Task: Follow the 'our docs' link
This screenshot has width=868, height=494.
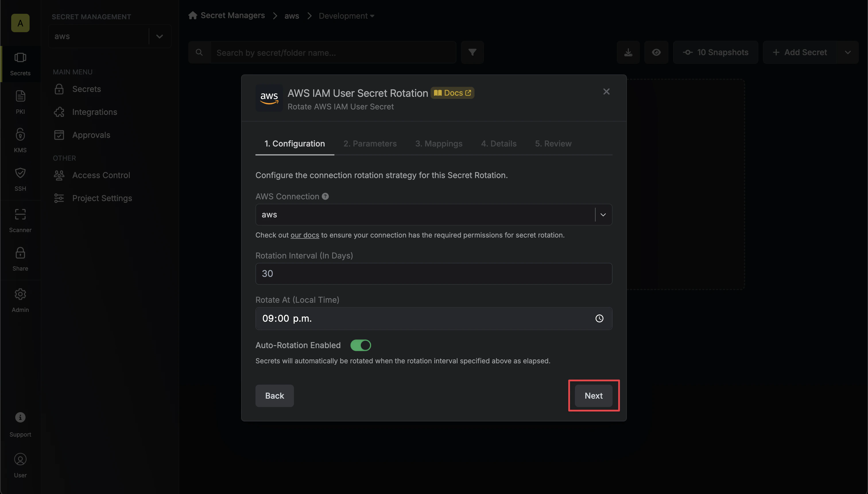Action: tap(305, 235)
